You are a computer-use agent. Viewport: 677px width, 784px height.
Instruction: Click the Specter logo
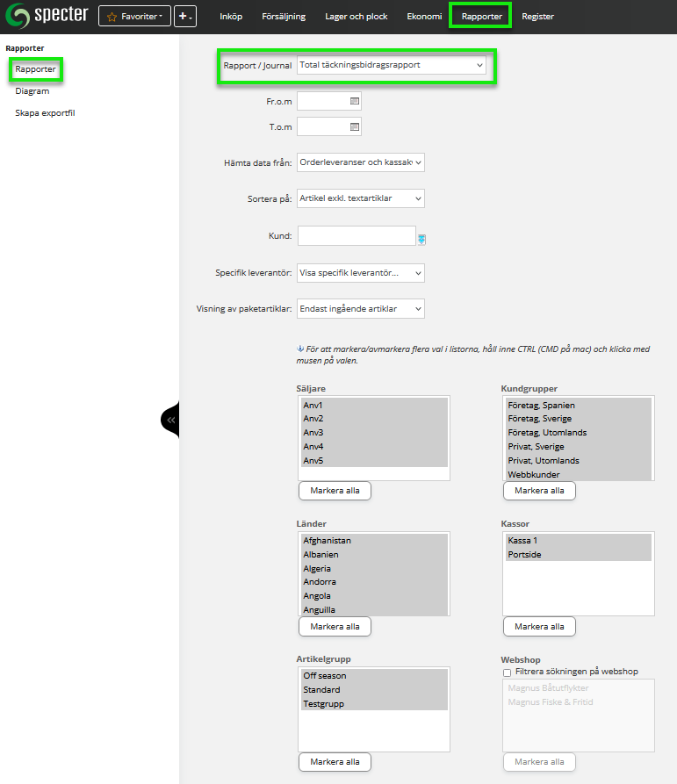coord(47,16)
